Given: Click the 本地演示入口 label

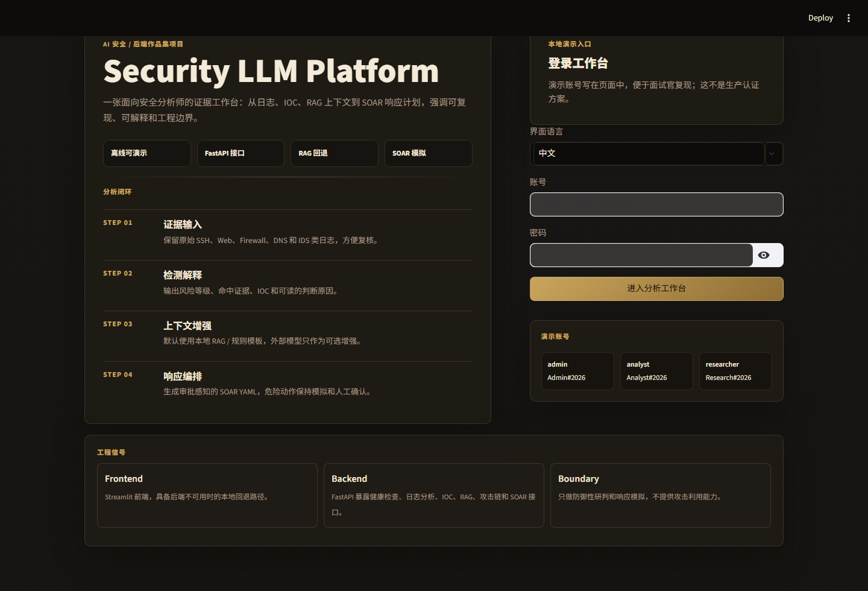Looking at the screenshot, I should [570, 44].
